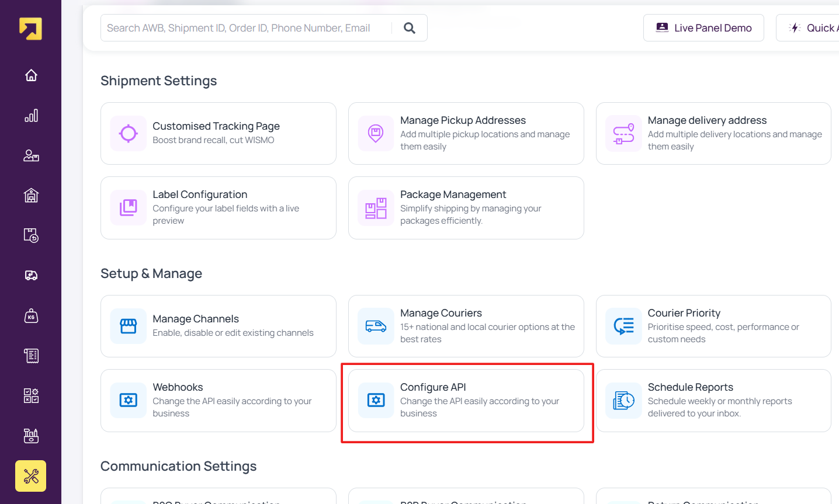Focus the Search AWB, Shipment ID input field
839x504 pixels.
click(x=245, y=28)
